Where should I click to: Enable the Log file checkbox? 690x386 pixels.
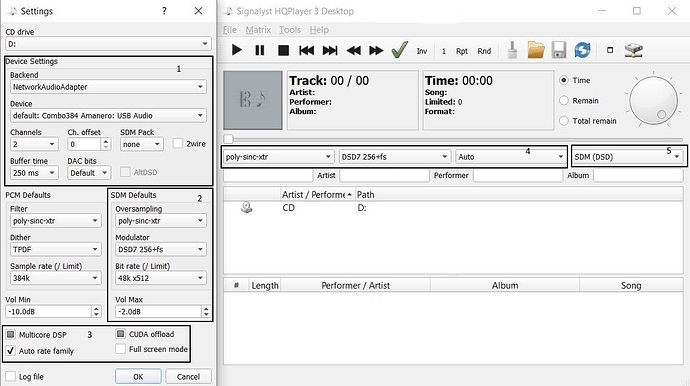click(11, 377)
